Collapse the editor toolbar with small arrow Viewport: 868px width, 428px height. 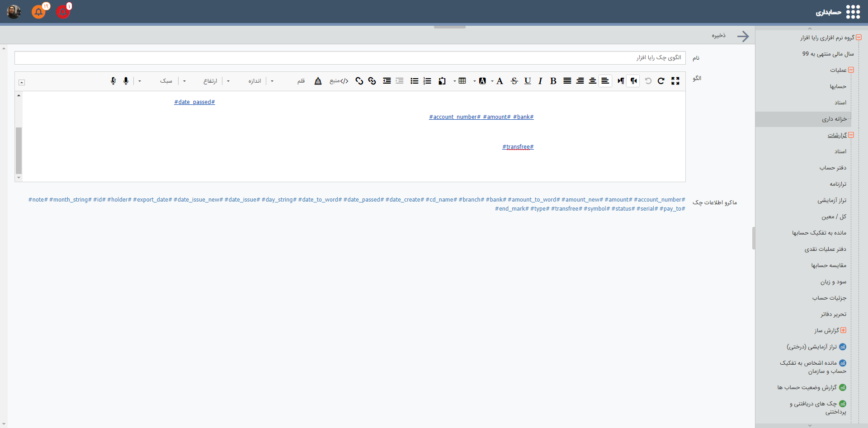coord(22,82)
